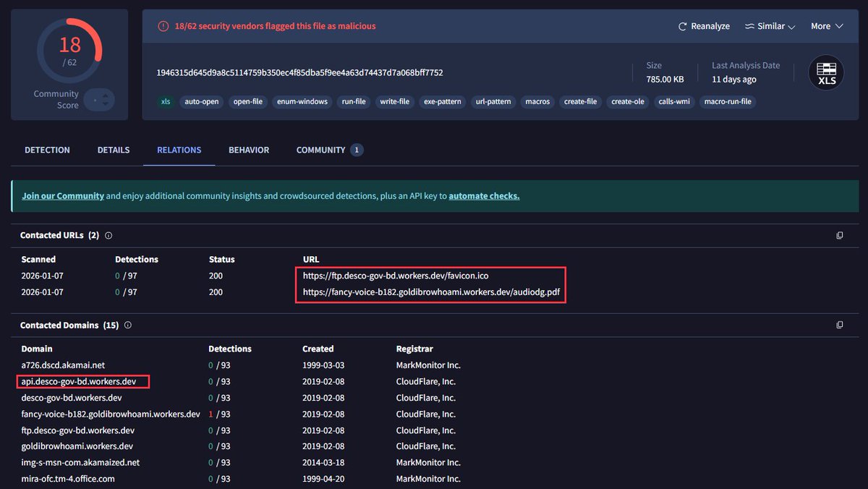Click the Scanned column header
868x489 pixels.
pyautogui.click(x=38, y=259)
